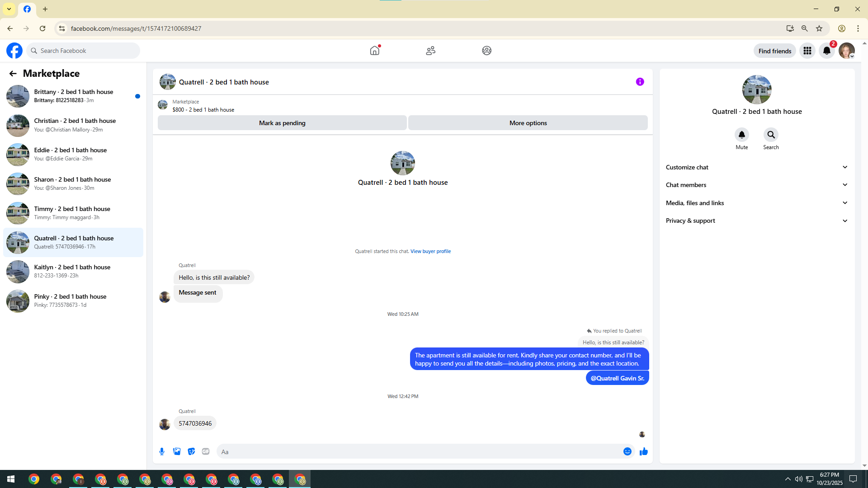
Task: Open the sticker picker icon
Action: pos(191,451)
